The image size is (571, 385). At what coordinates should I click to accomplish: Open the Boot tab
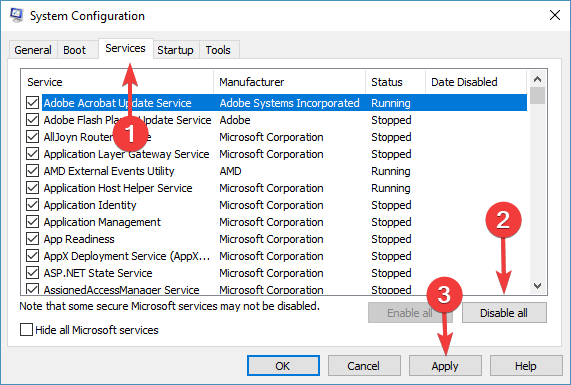pos(75,50)
